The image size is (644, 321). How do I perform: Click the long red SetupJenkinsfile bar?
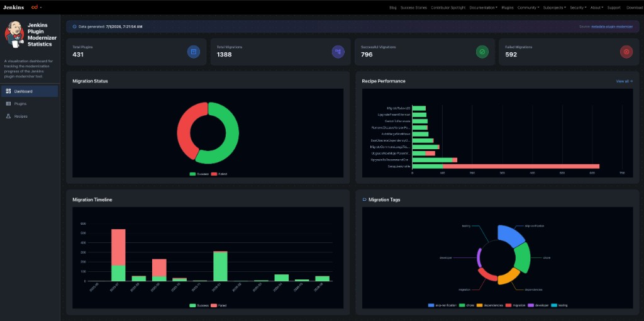click(x=521, y=166)
